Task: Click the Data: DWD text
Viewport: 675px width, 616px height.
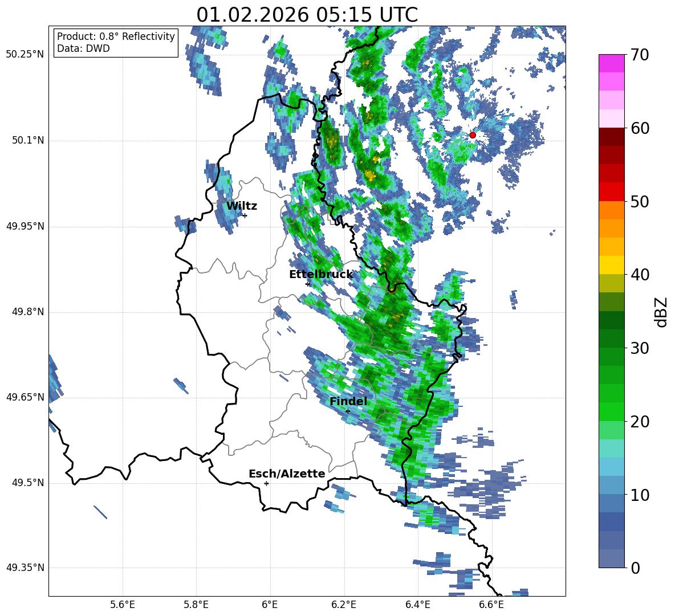Action: 83,48
